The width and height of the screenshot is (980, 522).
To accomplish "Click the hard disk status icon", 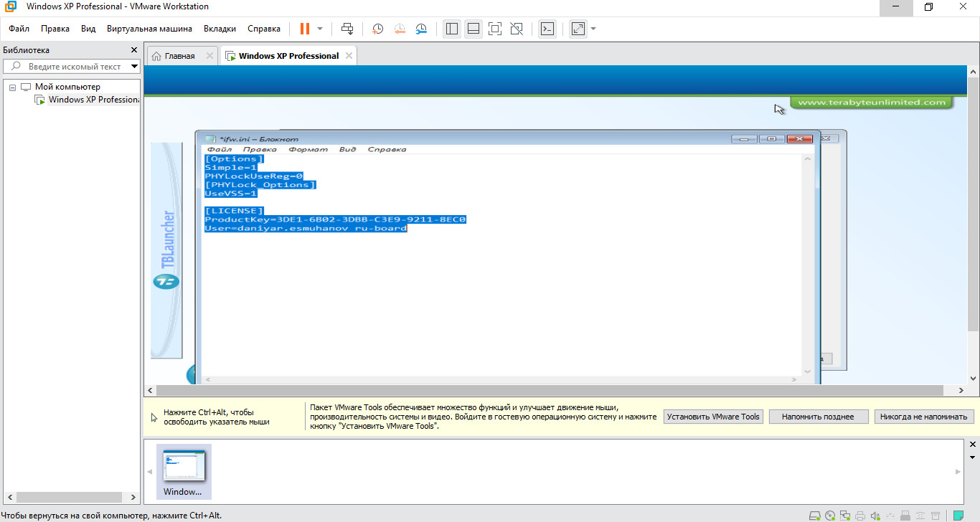I will (x=815, y=515).
